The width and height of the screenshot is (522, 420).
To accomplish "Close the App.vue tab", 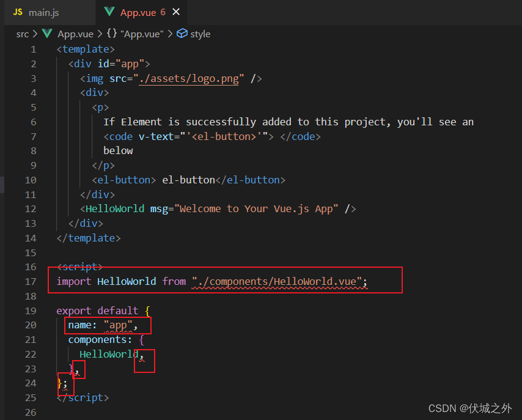I will pos(176,12).
